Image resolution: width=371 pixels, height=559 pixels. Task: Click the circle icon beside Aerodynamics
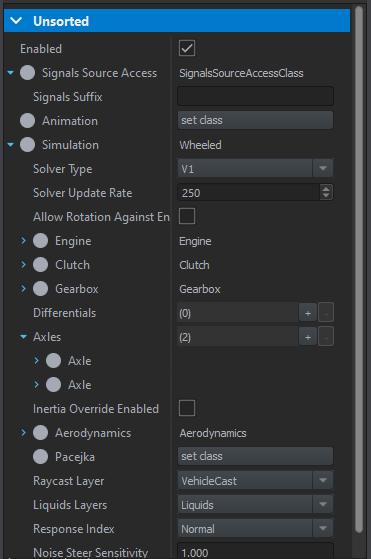[x=41, y=432]
